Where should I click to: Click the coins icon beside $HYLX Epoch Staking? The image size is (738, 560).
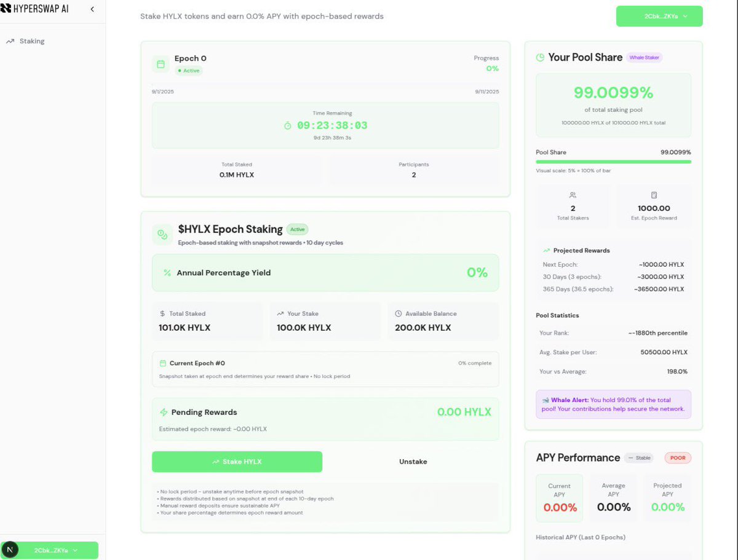point(162,234)
